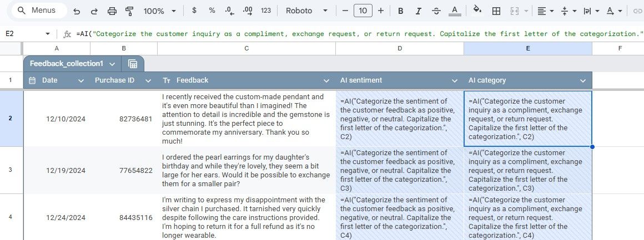This screenshot has height=240, width=644.
Task: Open the Feedback_collection1 table menu
Action: pos(113,64)
